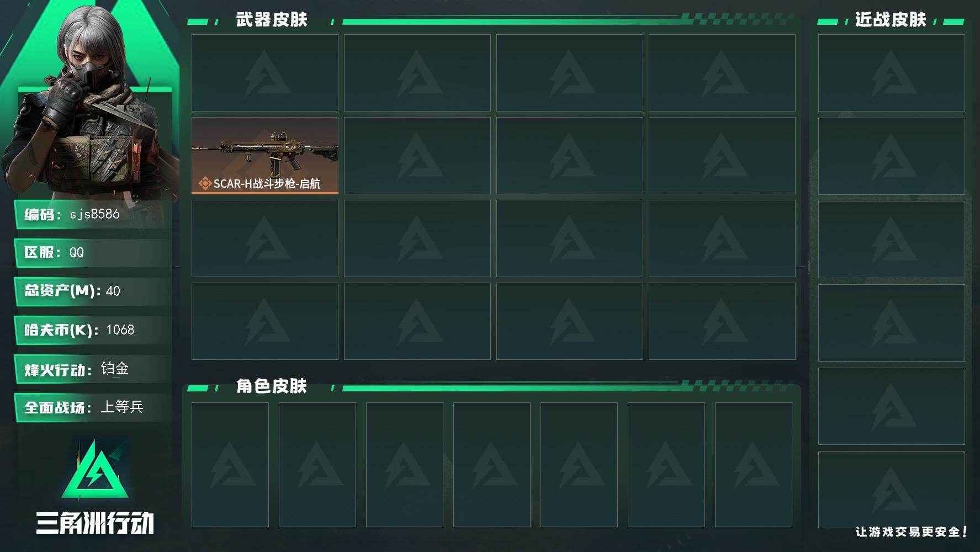Click the 全面战场 上等兵 rank field
This screenshot has width=980, height=552.
[x=93, y=407]
